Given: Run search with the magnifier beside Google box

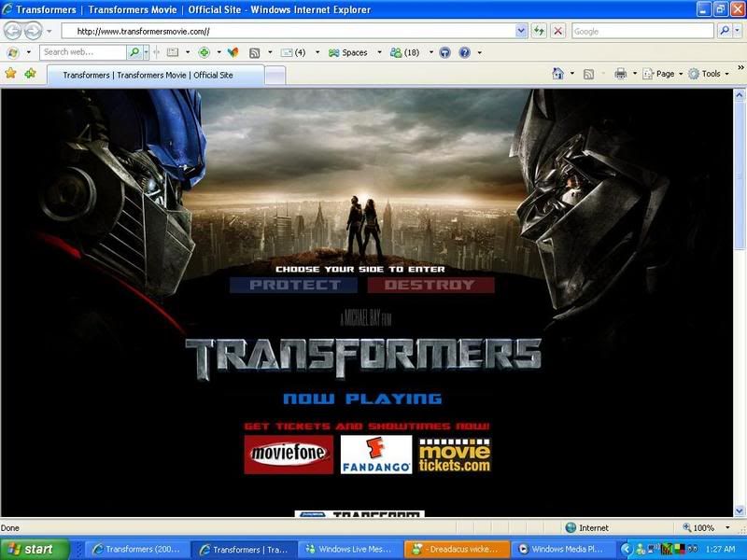Looking at the screenshot, I should (x=725, y=32).
